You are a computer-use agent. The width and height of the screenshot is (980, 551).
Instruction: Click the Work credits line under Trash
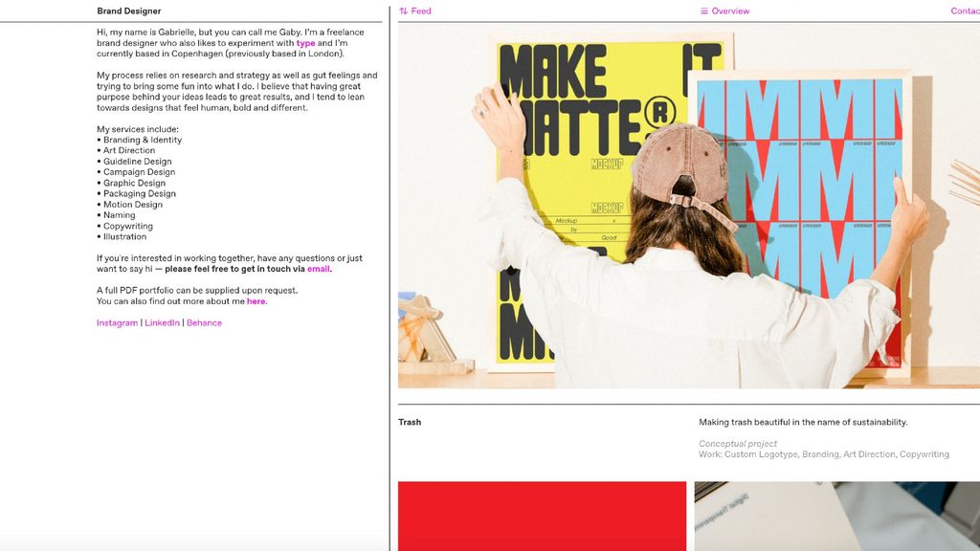(824, 453)
